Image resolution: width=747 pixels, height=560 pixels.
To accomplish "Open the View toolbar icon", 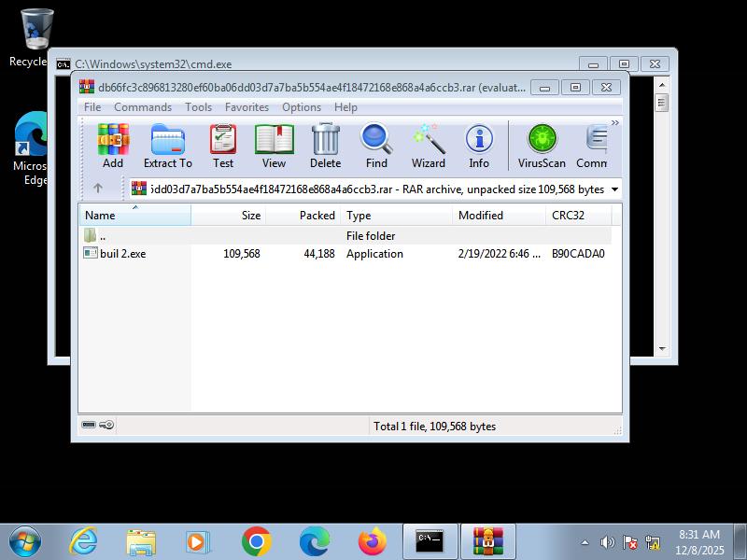I will coord(274,146).
